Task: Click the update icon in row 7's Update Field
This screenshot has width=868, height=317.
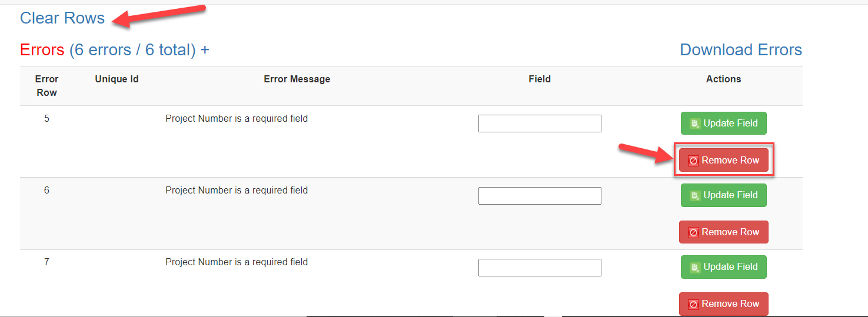Action: point(694,267)
